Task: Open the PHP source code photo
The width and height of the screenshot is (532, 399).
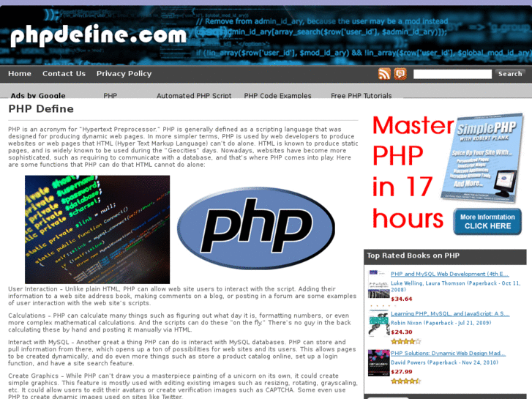Action: [x=97, y=230]
